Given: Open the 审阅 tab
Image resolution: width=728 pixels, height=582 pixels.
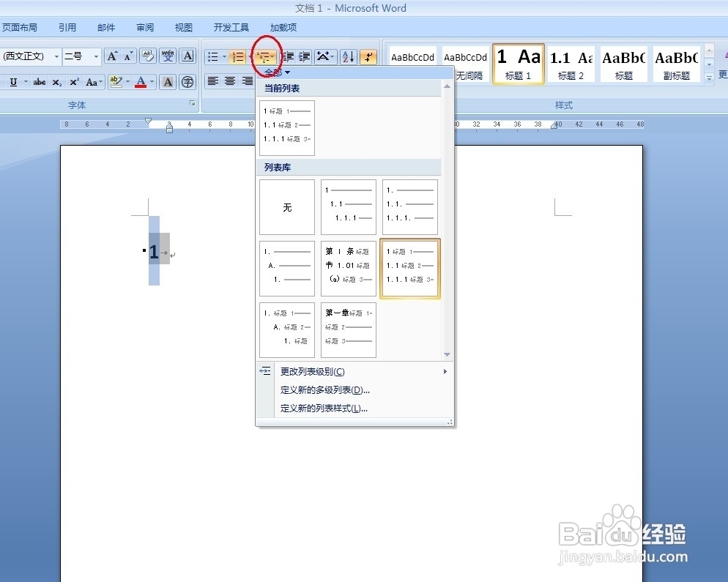Looking at the screenshot, I should (145, 27).
